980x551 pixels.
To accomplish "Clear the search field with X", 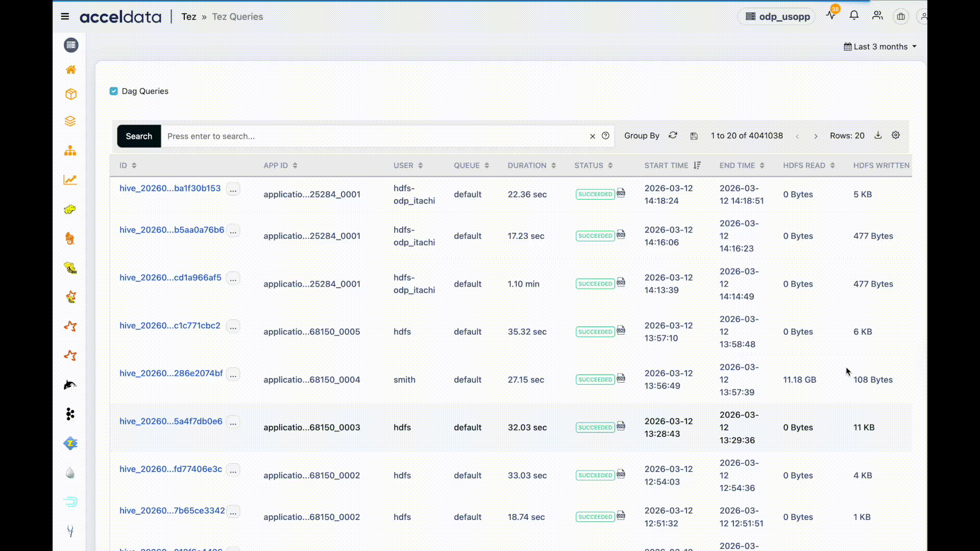I will click(593, 136).
